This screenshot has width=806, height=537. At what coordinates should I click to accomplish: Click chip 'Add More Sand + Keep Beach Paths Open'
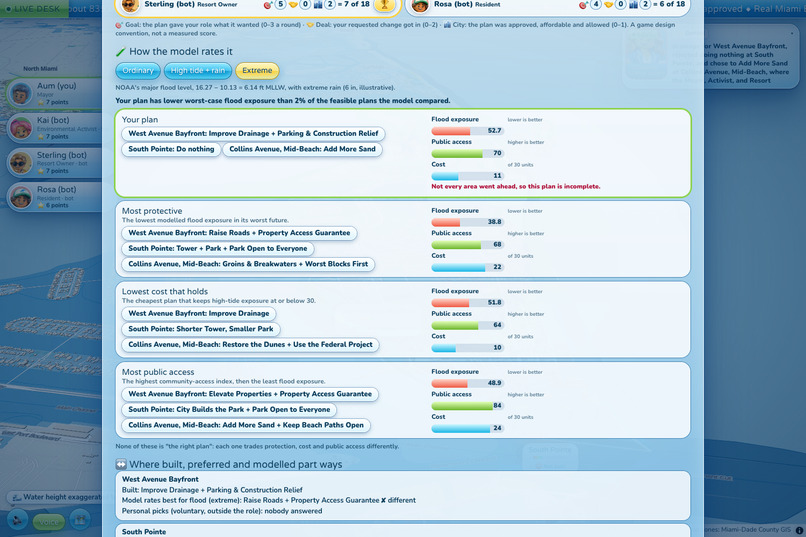[x=246, y=425]
